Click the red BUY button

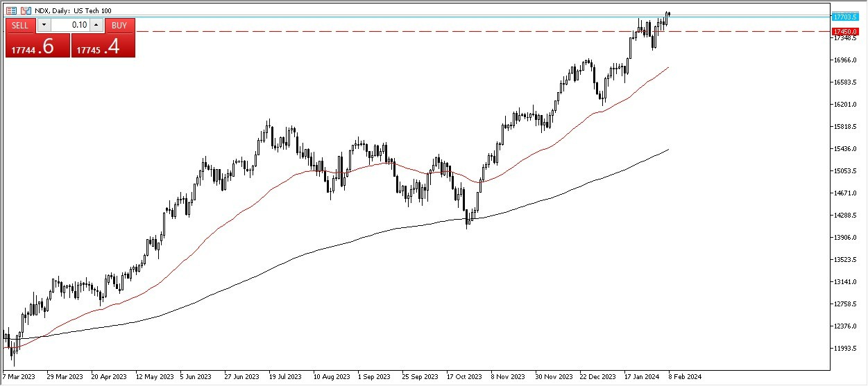tap(119, 25)
